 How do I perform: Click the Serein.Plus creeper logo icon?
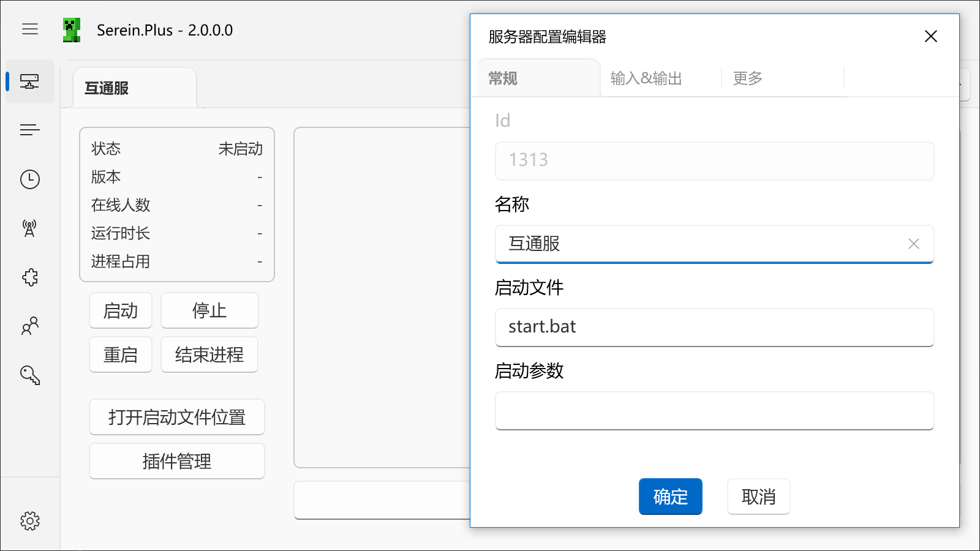click(x=72, y=30)
